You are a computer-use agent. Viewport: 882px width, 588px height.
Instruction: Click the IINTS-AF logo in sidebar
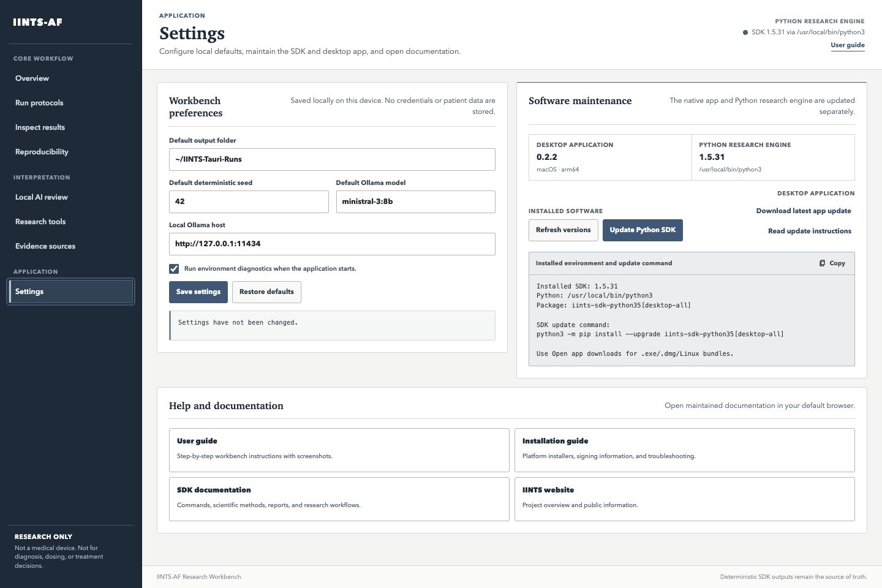[38, 22]
